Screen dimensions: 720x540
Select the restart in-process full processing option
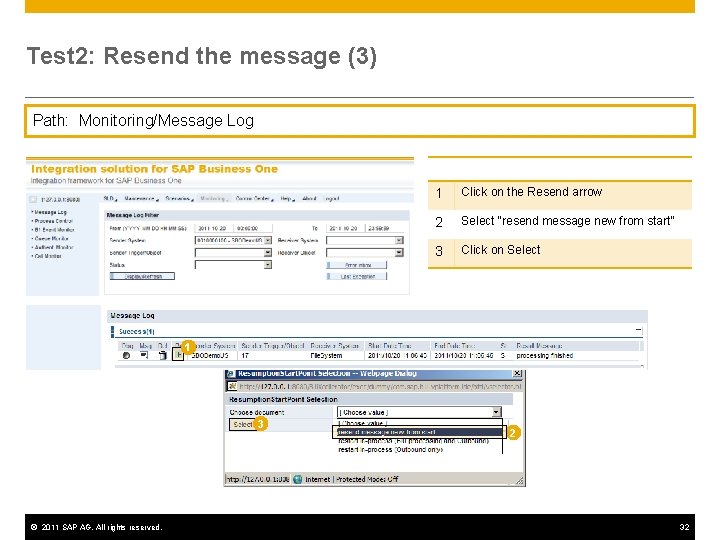coord(413,441)
